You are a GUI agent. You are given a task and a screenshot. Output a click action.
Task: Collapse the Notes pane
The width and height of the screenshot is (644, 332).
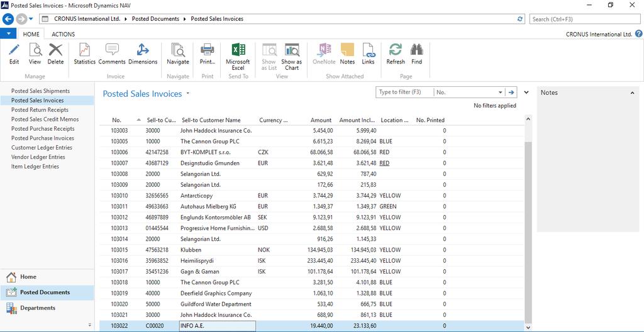click(x=632, y=93)
